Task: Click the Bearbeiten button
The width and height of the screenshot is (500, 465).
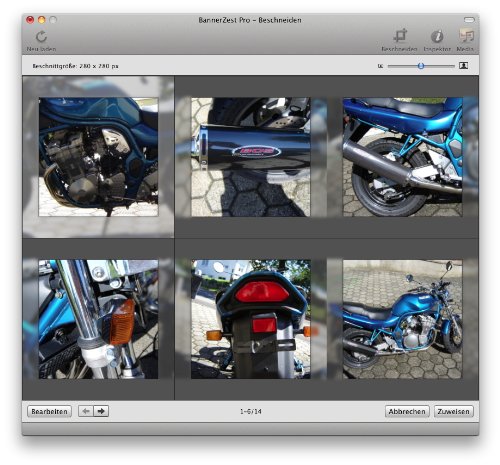Action: 49,411
